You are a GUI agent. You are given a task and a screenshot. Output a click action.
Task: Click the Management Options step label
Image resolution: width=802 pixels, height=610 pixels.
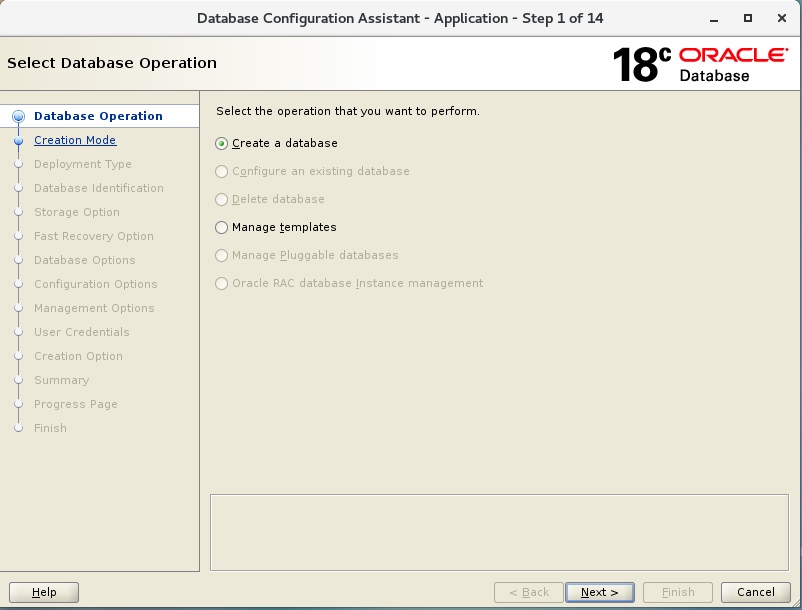tap(95, 308)
